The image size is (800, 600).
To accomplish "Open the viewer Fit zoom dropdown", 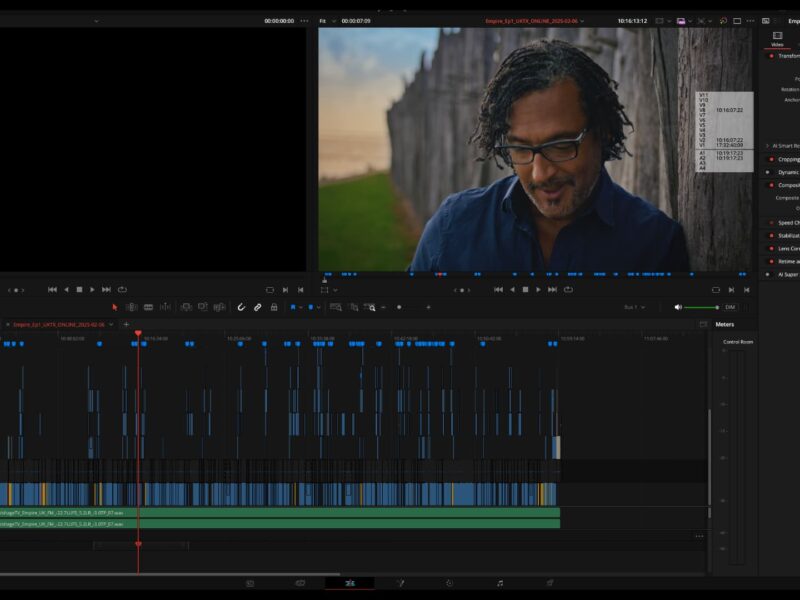I will (x=327, y=21).
